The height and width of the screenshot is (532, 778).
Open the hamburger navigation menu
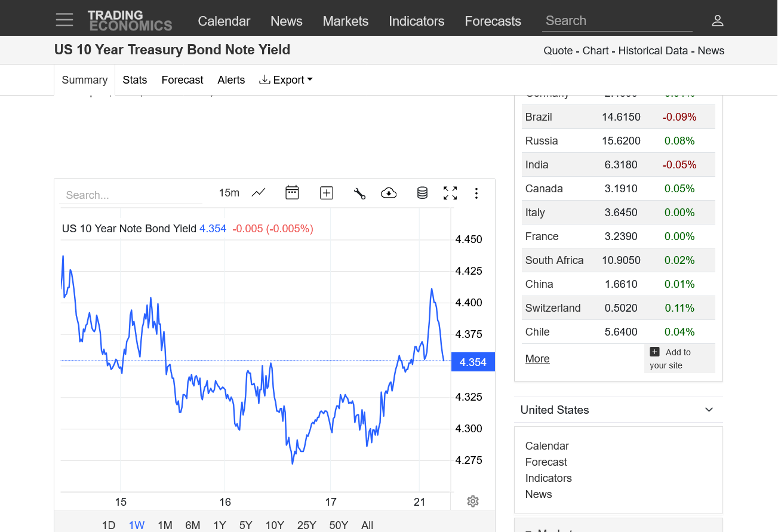tap(64, 20)
